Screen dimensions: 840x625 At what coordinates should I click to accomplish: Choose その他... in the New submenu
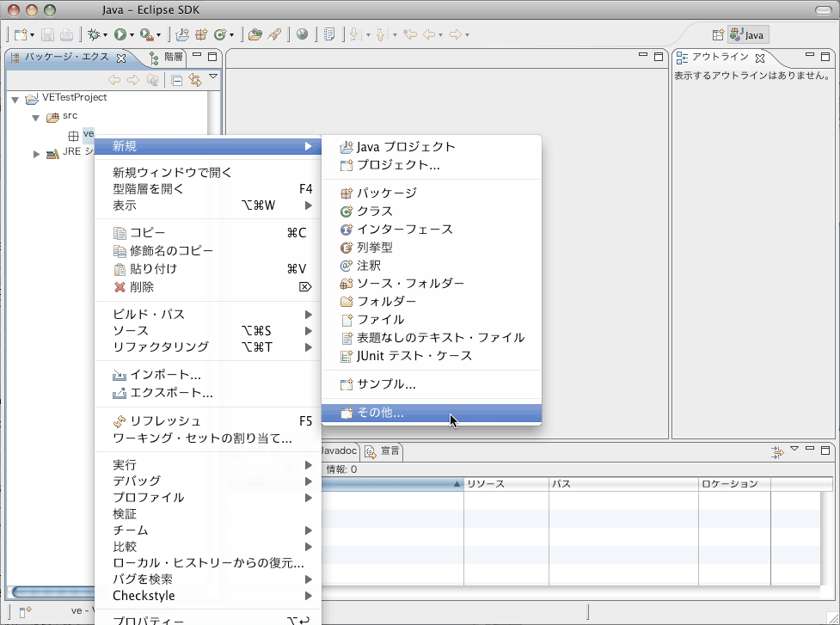coord(432,413)
